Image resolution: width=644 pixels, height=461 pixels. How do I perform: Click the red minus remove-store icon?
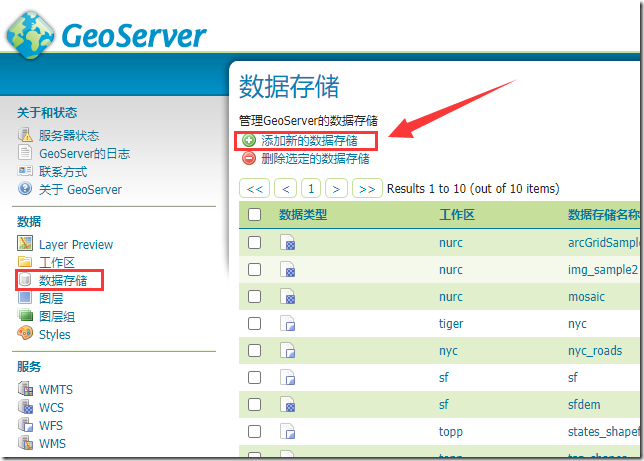(x=248, y=158)
